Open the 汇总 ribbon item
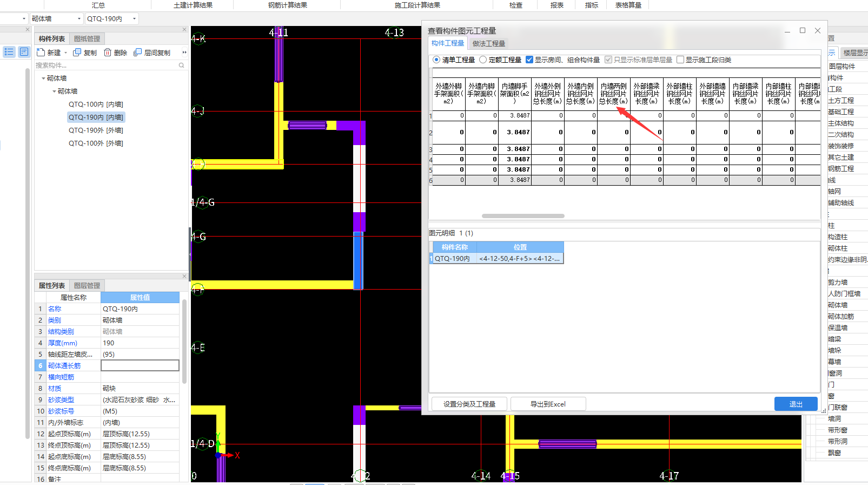 point(98,5)
